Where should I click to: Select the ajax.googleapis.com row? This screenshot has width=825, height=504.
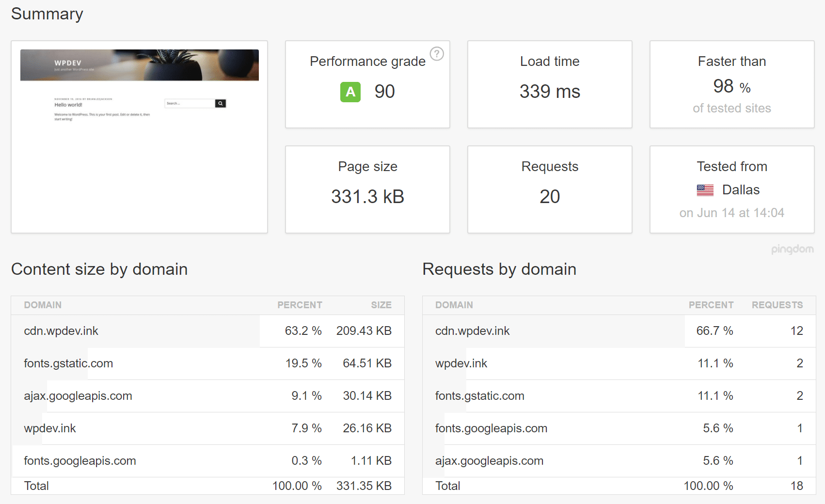tap(78, 395)
